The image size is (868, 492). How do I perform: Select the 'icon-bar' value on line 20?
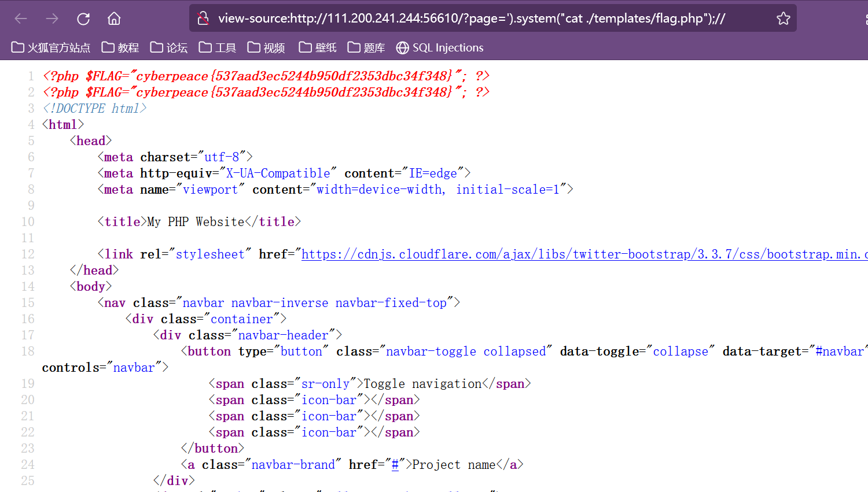coord(329,400)
